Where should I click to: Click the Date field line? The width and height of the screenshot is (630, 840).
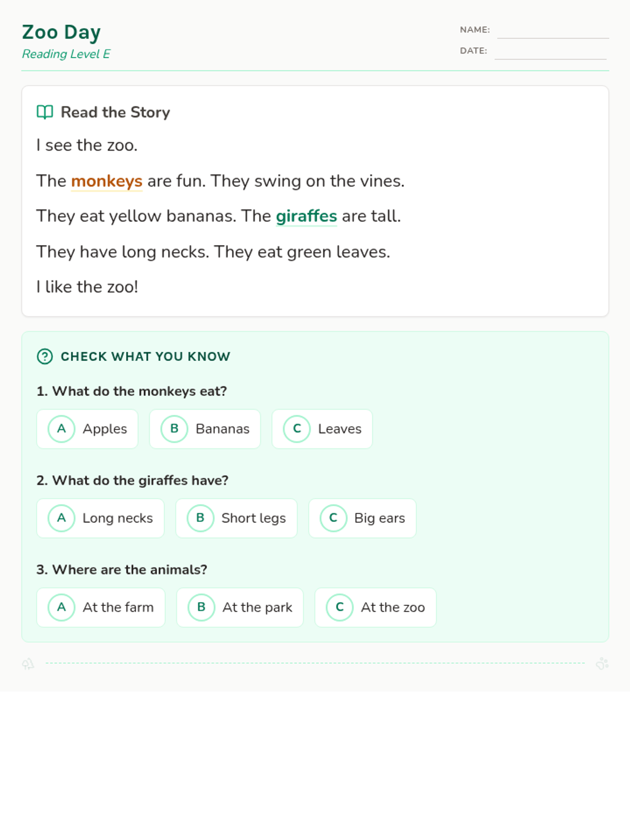point(550,52)
